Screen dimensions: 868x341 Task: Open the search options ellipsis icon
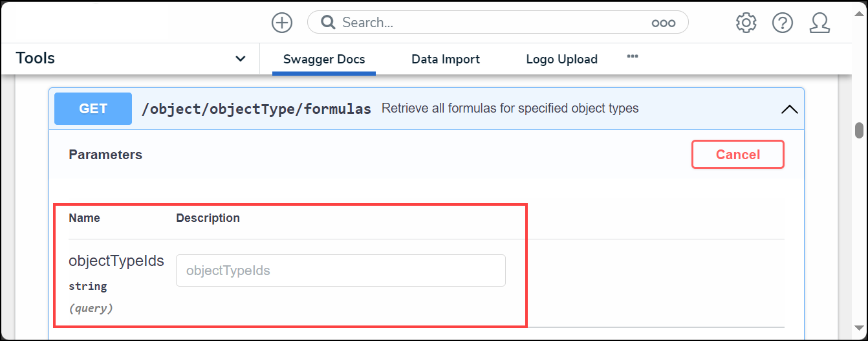[x=663, y=23]
